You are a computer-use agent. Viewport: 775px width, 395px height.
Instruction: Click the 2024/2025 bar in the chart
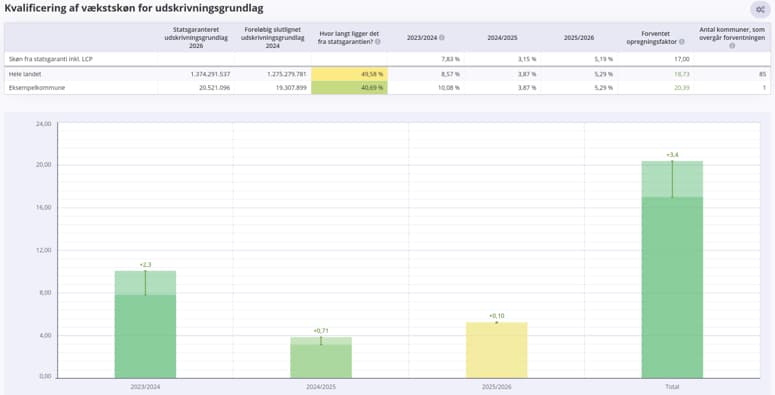click(321, 358)
